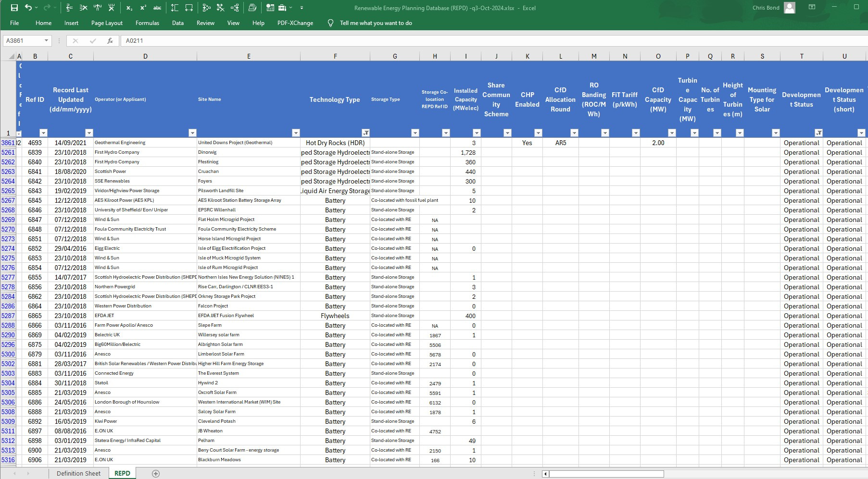Click the insert sheet columns icon
This screenshot has height=479, width=868.
point(98,8)
